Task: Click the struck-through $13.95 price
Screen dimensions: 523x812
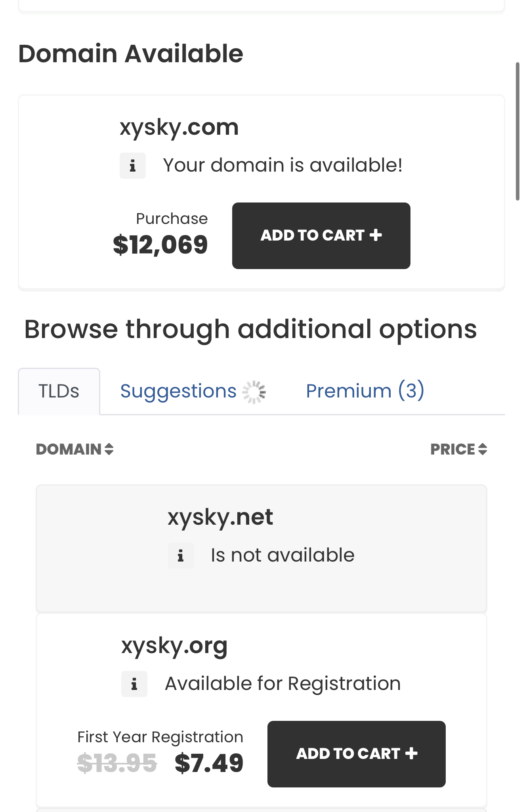Action: (x=117, y=763)
